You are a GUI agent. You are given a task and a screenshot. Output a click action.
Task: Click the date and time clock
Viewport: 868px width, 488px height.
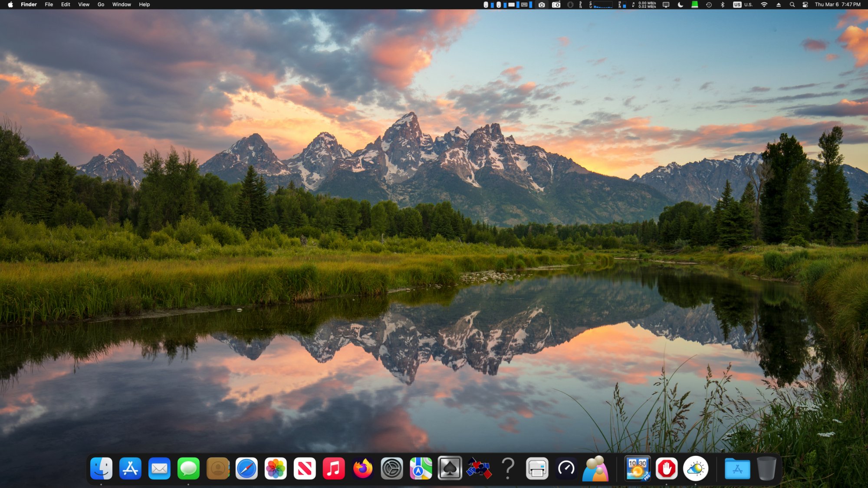click(837, 5)
